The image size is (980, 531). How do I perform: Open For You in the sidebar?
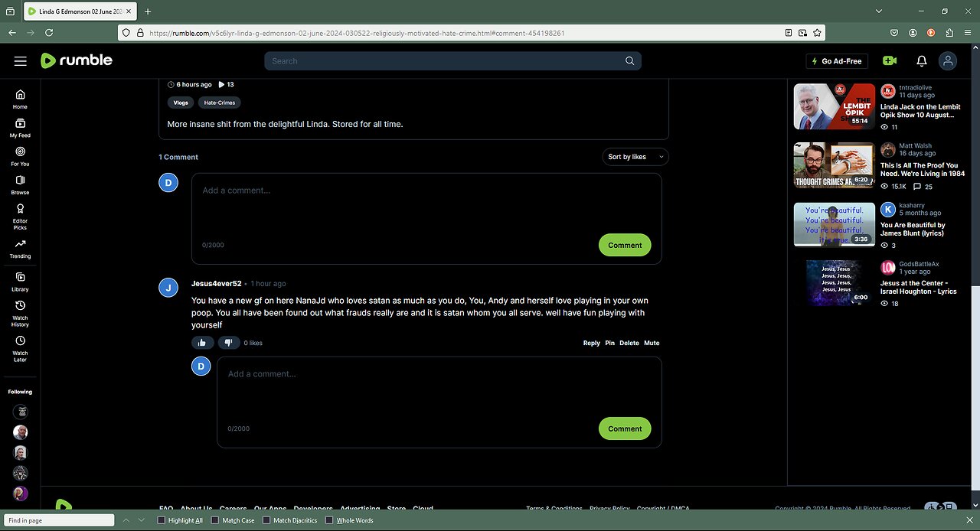20,156
